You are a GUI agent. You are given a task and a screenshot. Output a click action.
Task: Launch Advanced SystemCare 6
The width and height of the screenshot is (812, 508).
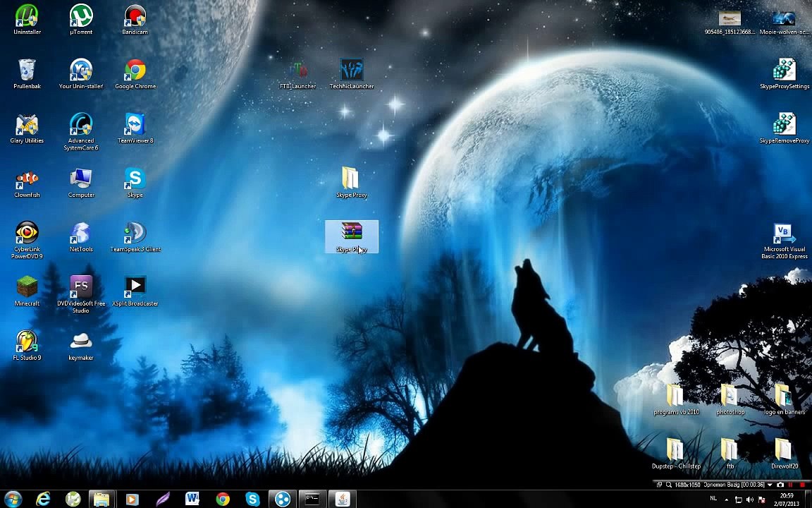point(81,132)
